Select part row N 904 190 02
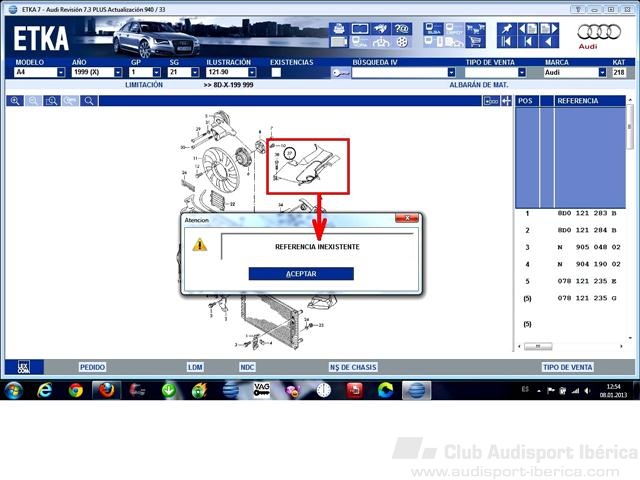This screenshot has width=640, height=480. point(570,264)
